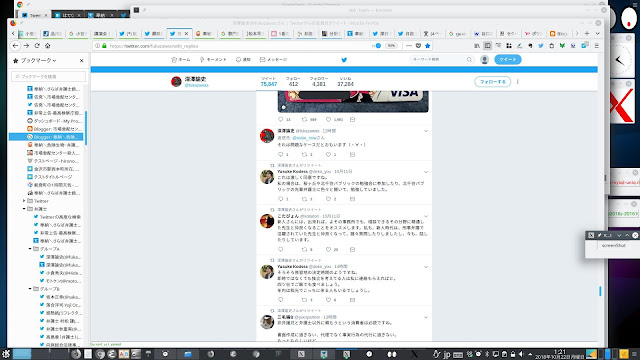
Task: Click the VISA card image in tweet
Action: [353, 101]
